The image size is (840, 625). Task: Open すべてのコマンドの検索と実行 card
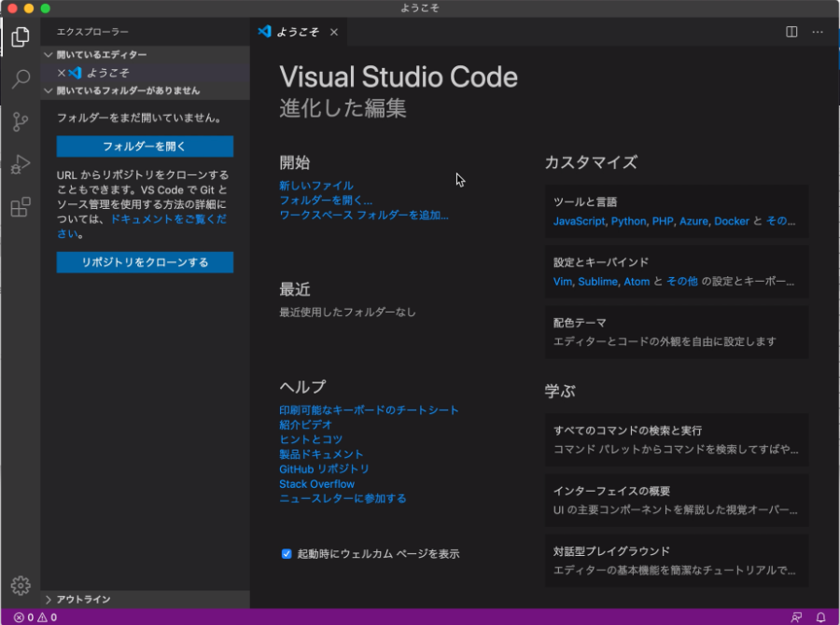coord(677,439)
